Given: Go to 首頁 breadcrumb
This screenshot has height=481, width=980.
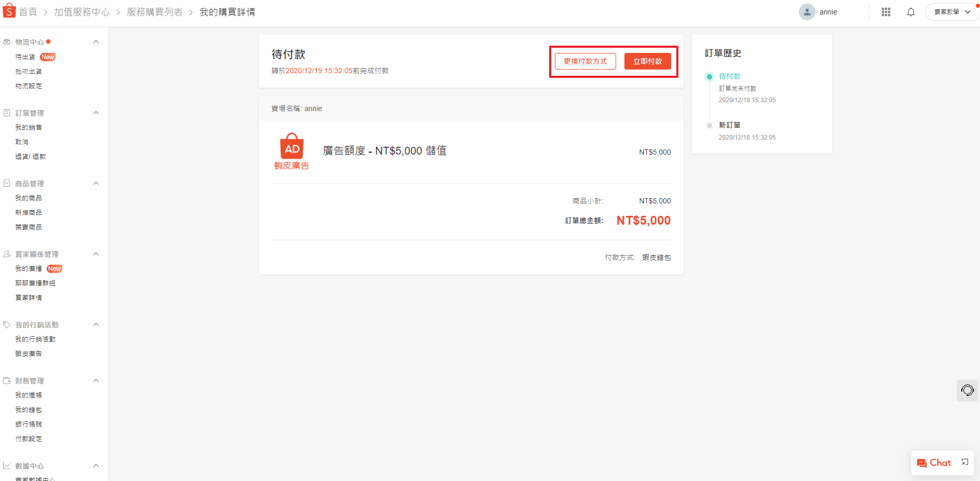Looking at the screenshot, I should (28, 12).
